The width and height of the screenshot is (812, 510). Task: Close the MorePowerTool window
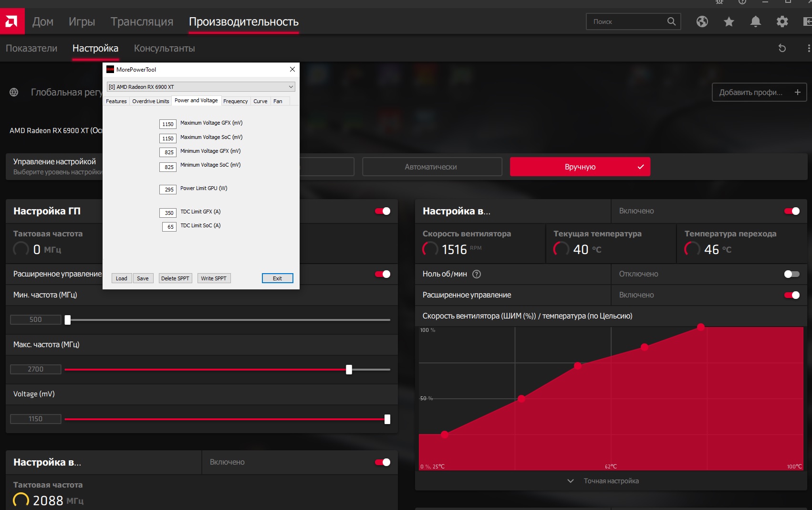[x=292, y=69]
